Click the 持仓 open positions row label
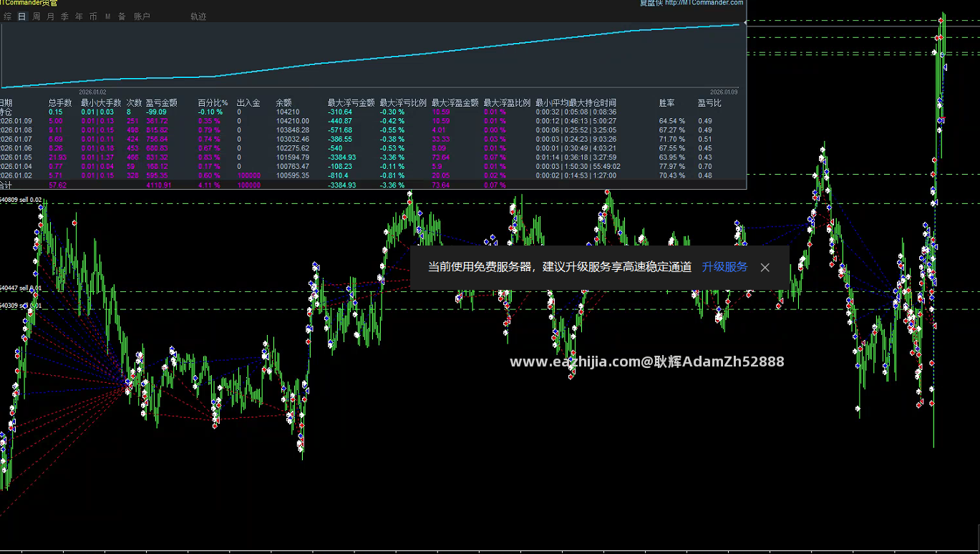The image size is (980, 554). pyautogui.click(x=6, y=112)
